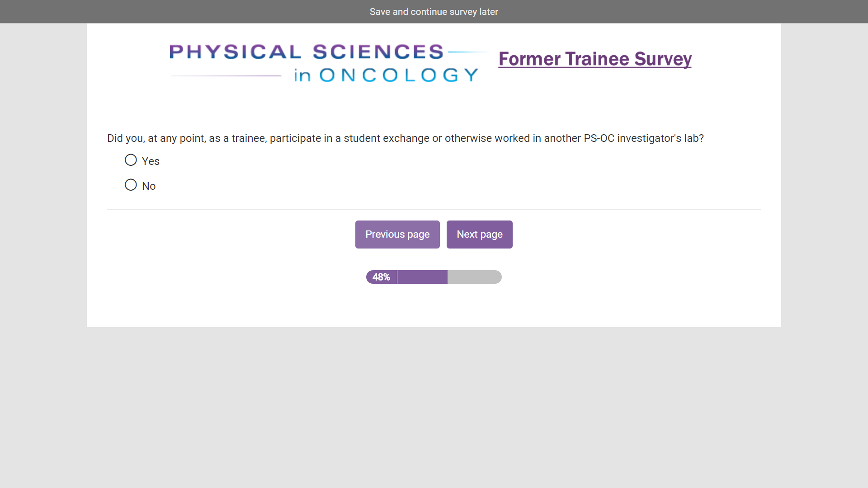This screenshot has height=488, width=868.
Task: Click the "No" answer label text
Action: [149, 186]
